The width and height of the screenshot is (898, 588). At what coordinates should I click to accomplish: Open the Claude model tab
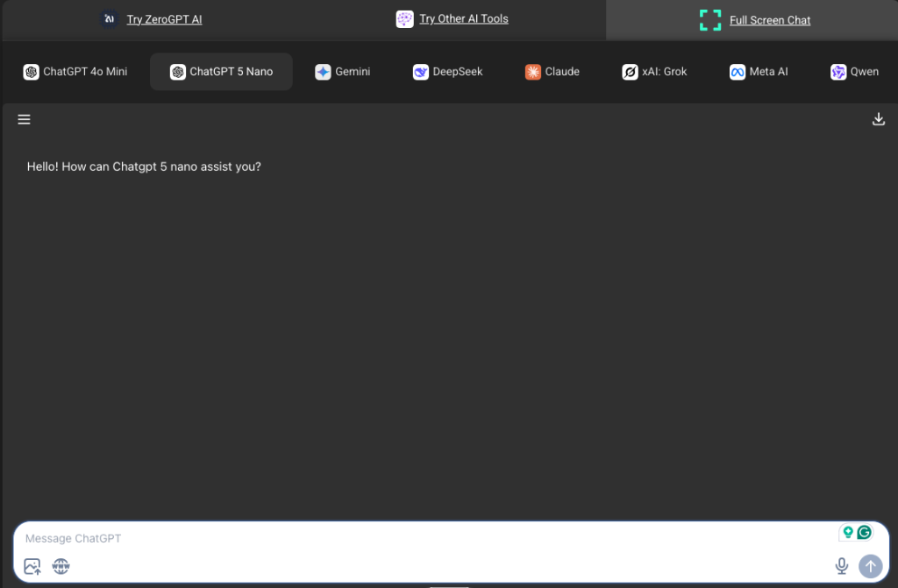click(x=552, y=72)
